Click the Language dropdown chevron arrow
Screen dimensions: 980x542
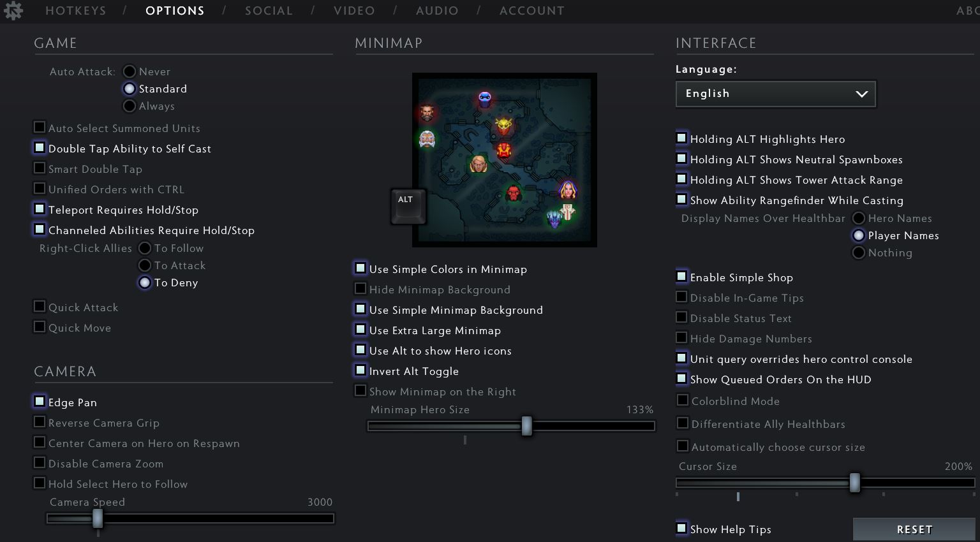pos(861,94)
